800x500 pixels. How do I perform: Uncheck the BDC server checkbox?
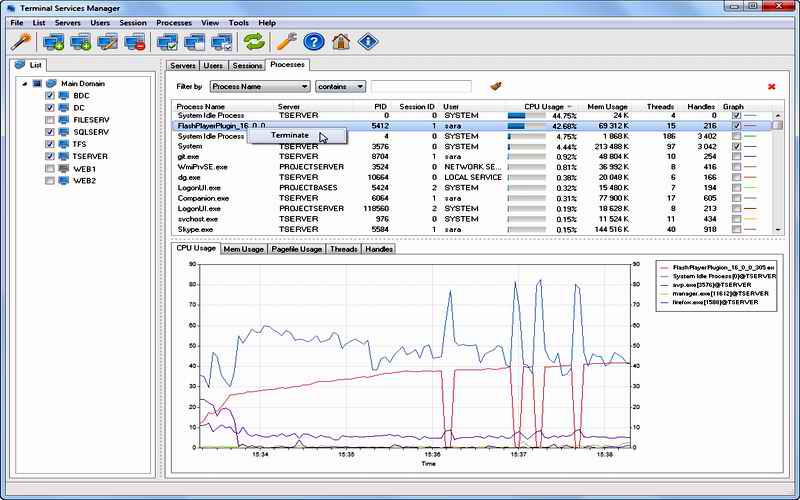tap(49, 96)
